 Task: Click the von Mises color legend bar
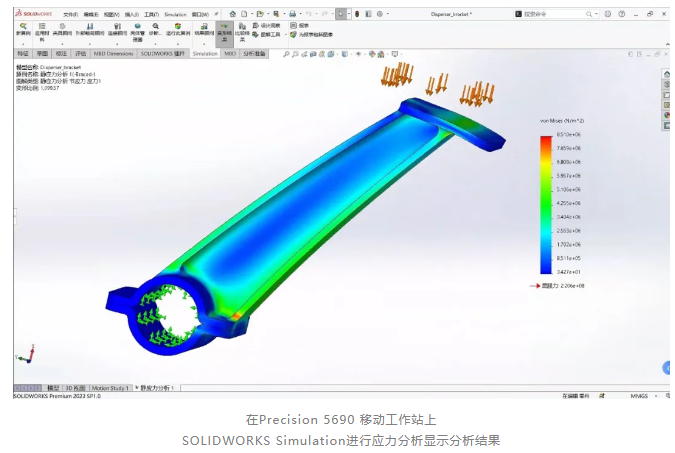[546, 205]
